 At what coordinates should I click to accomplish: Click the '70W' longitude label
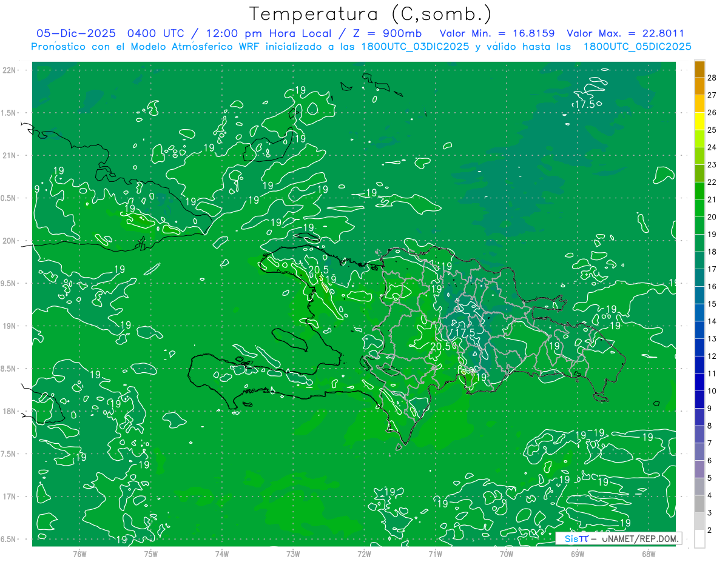click(506, 554)
